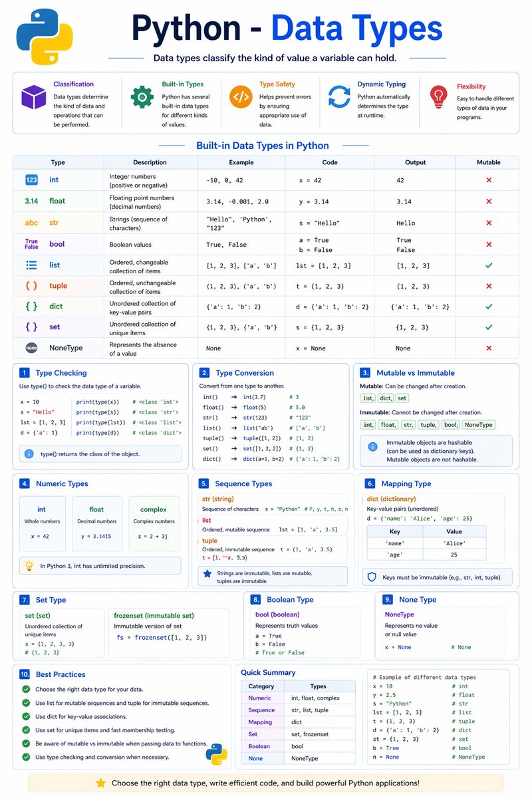Select the green 3.14 icon in the float row

[32, 201]
